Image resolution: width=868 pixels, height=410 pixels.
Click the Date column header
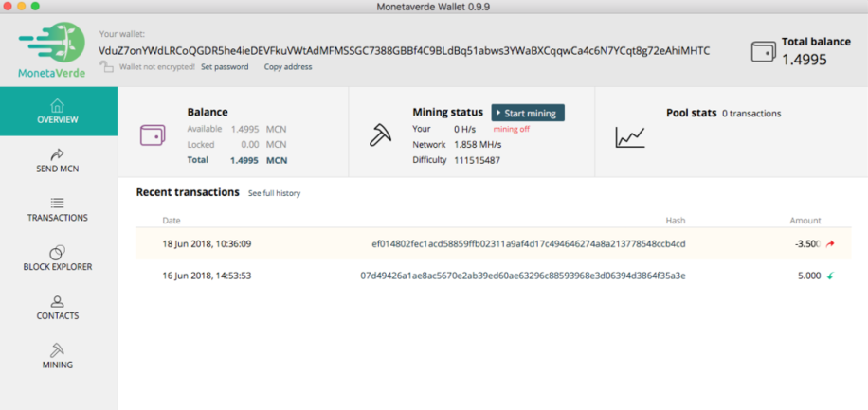172,221
